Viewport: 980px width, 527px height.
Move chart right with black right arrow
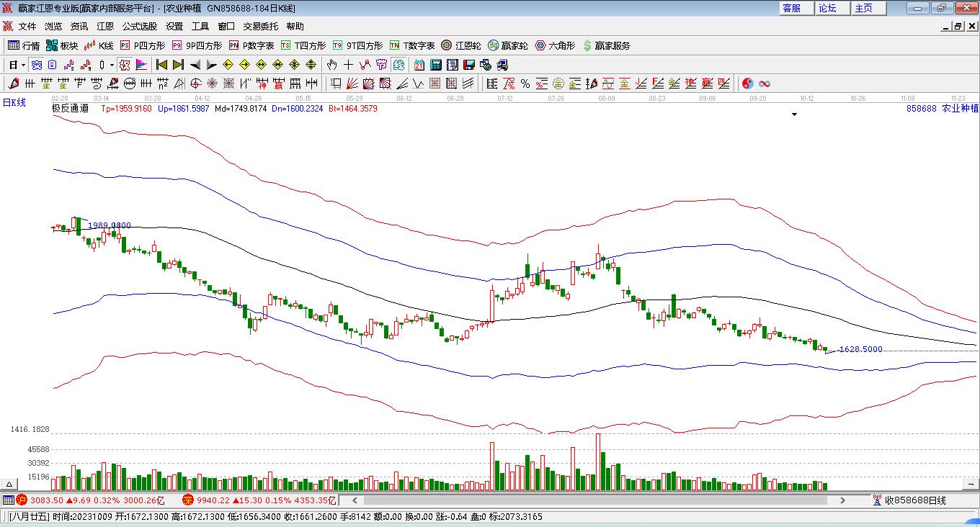[212, 65]
